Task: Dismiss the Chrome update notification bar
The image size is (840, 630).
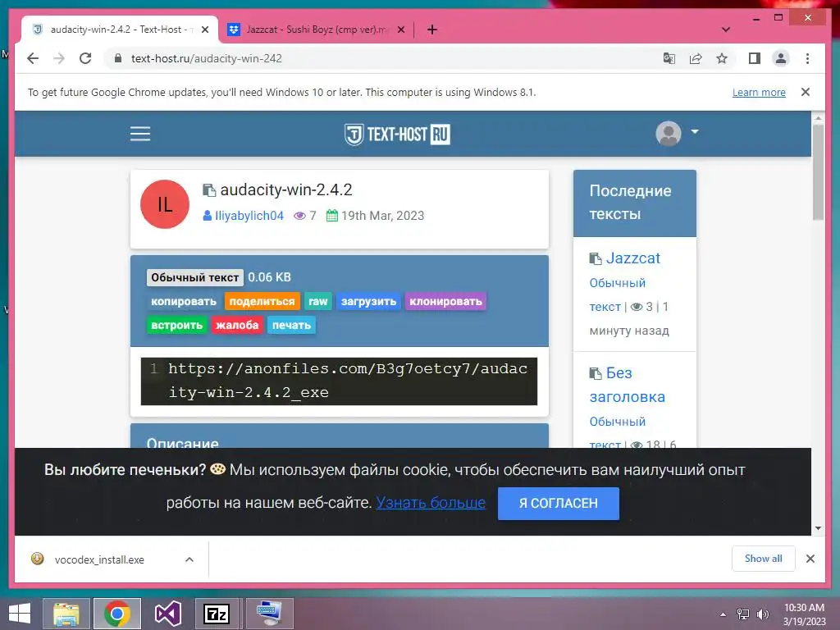Action: (806, 92)
